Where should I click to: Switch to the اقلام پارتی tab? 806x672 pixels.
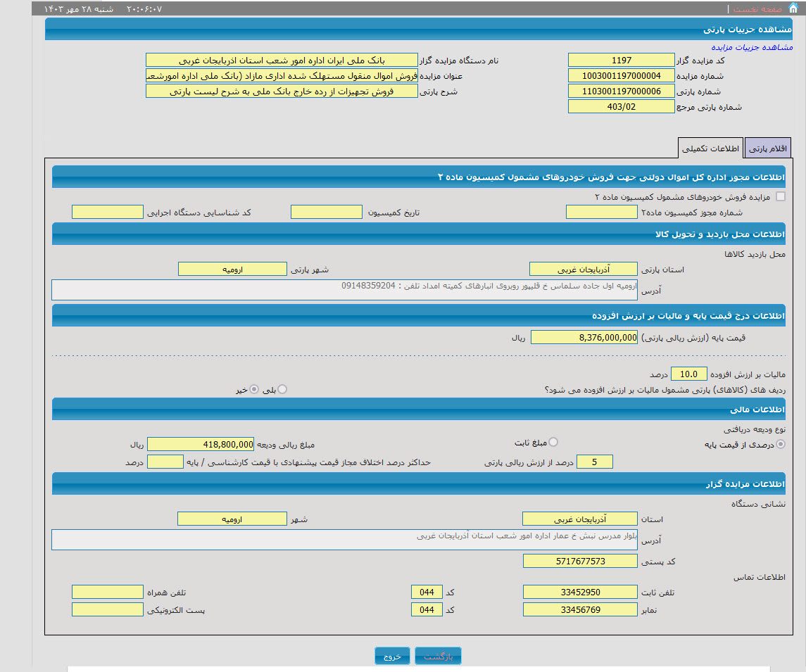pyautogui.click(x=767, y=149)
